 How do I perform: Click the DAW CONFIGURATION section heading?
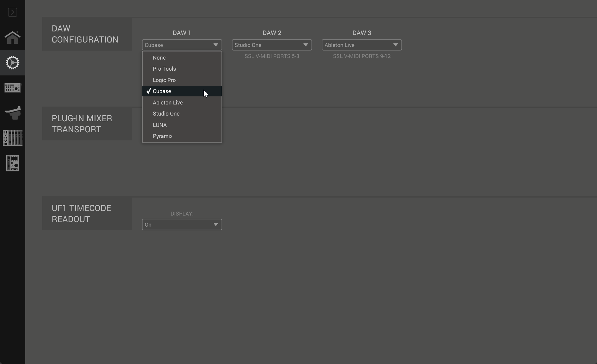(85, 34)
